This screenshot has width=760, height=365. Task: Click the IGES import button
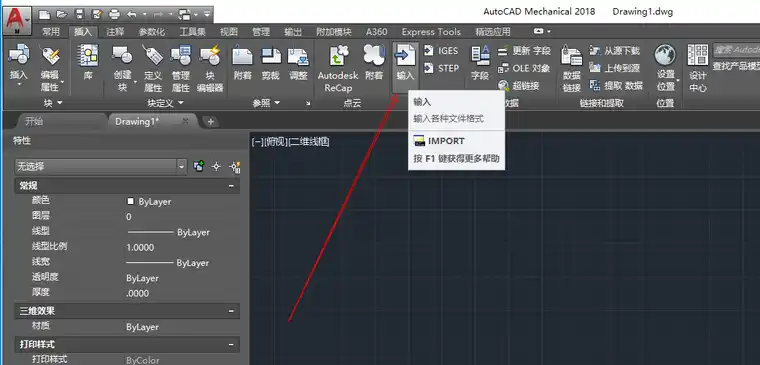pos(441,50)
